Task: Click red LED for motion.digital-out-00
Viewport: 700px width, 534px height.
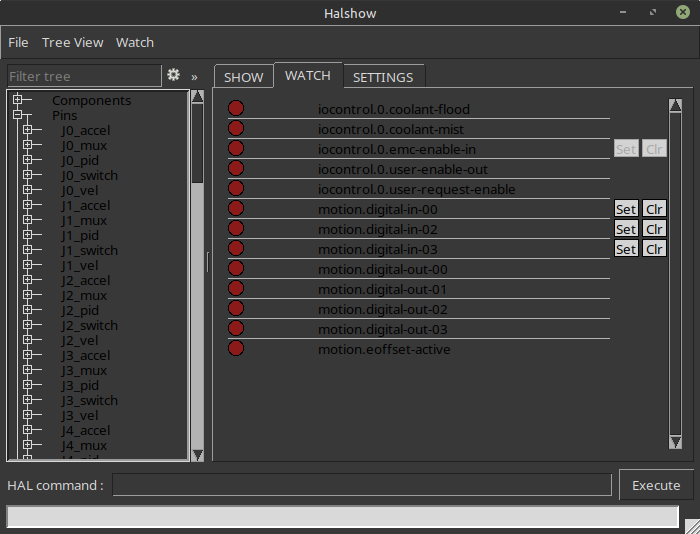Action: 236,269
